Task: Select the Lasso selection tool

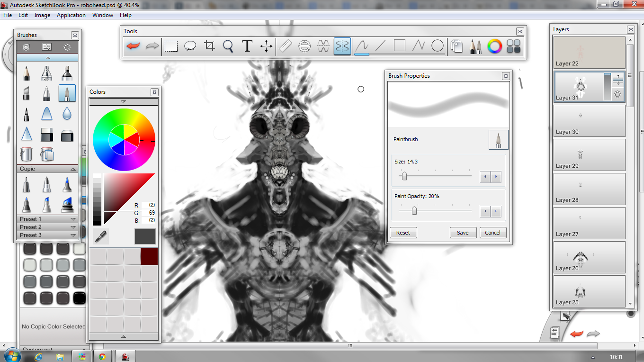Action: [190, 46]
